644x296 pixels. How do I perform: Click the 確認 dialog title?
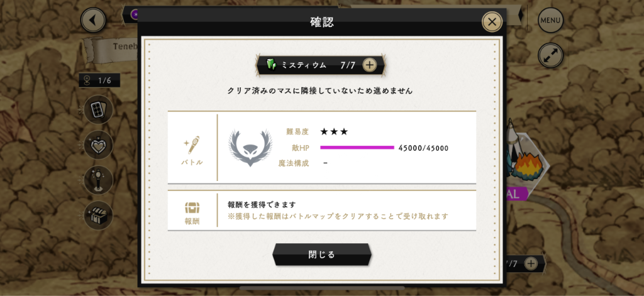322,22
